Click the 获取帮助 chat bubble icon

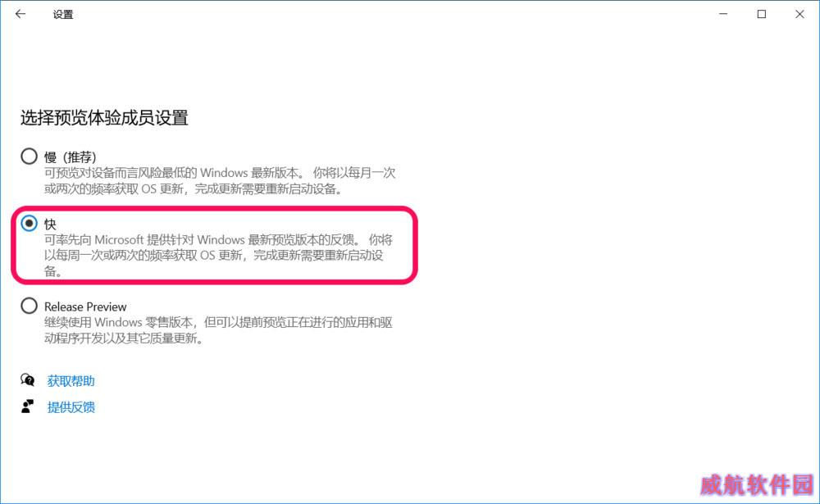[x=28, y=380]
